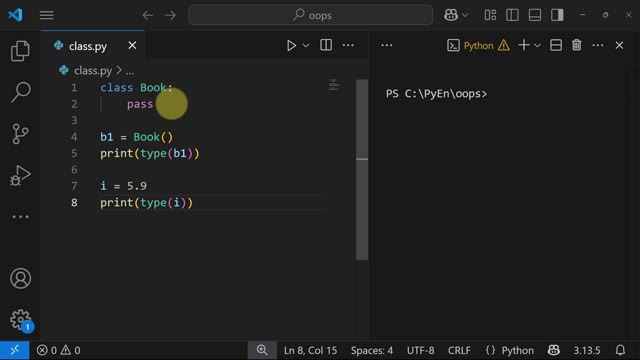Viewport: 640px width, 360px height.
Task: Run the Python file
Action: (291, 45)
